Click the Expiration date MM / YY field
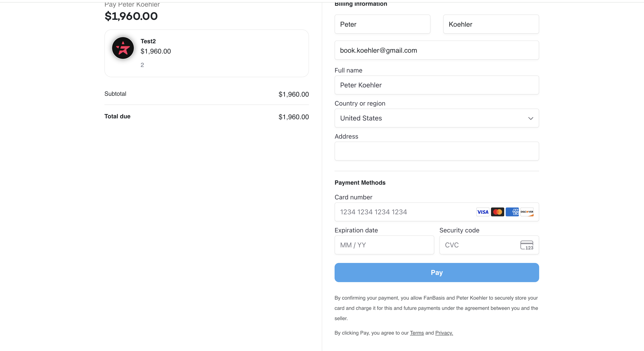This screenshot has height=351, width=644. pos(384,245)
